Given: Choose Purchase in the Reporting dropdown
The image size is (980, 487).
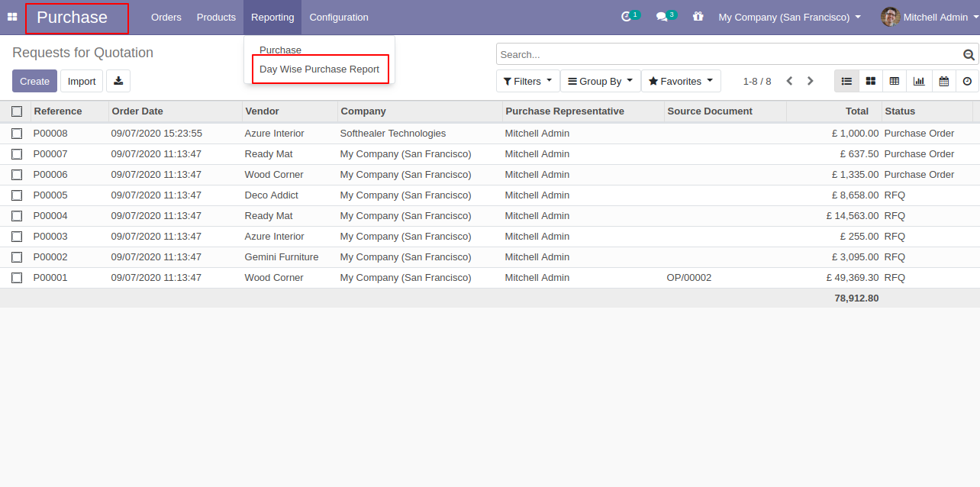Looking at the screenshot, I should [x=281, y=50].
